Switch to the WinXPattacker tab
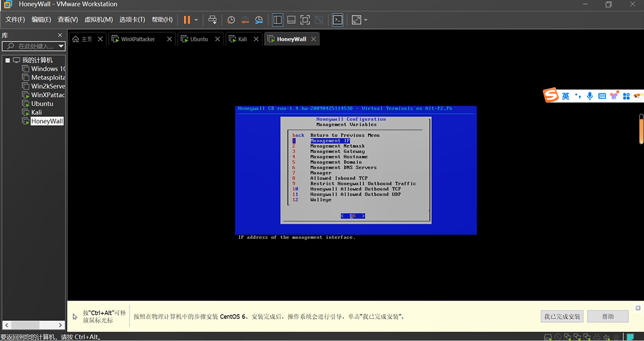 click(x=137, y=39)
